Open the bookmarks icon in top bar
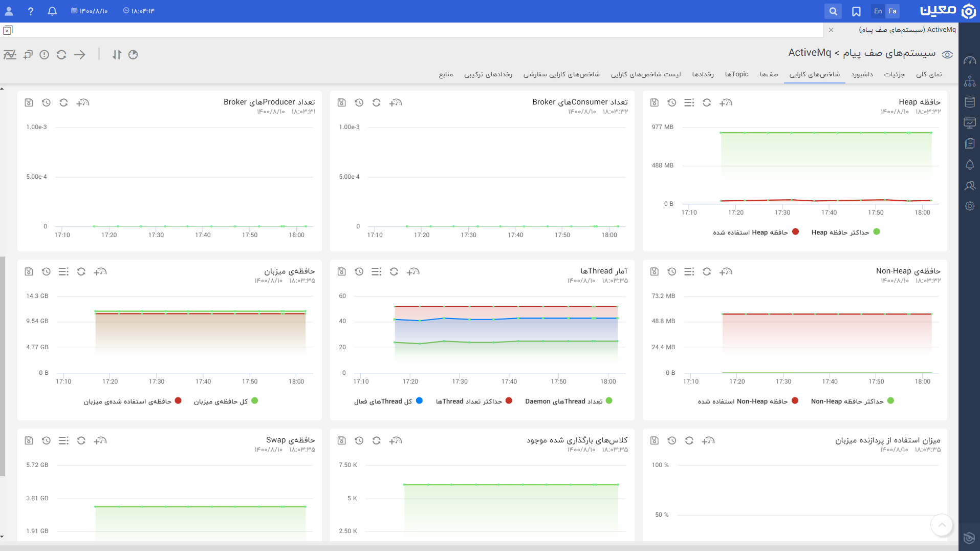 tap(856, 11)
